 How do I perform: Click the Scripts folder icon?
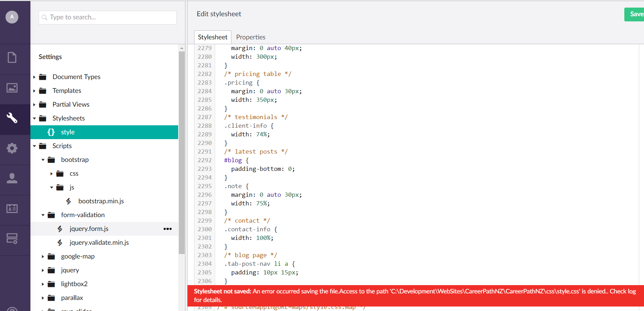pyautogui.click(x=43, y=146)
